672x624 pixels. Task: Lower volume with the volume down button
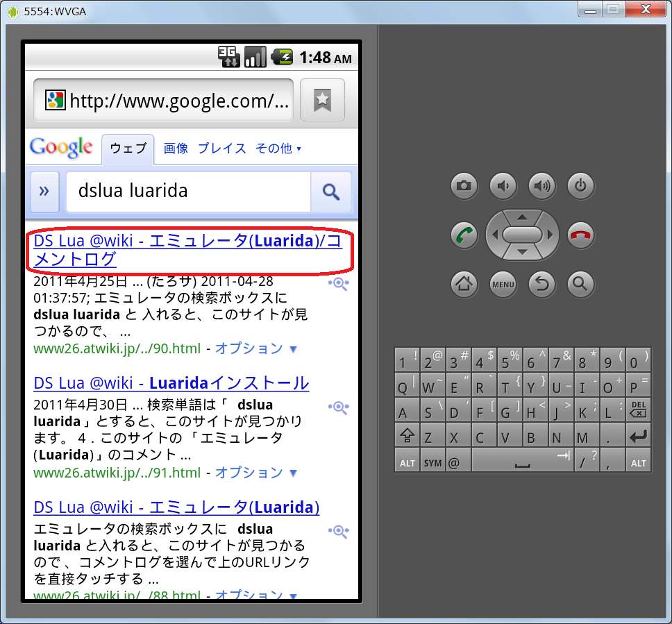[503, 185]
